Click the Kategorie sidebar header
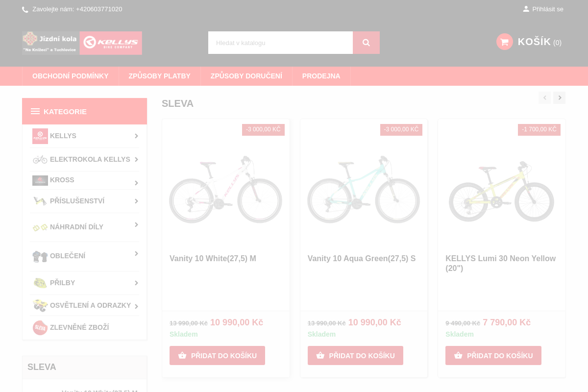Image resolution: width=588 pixels, height=392 pixels. [84, 111]
